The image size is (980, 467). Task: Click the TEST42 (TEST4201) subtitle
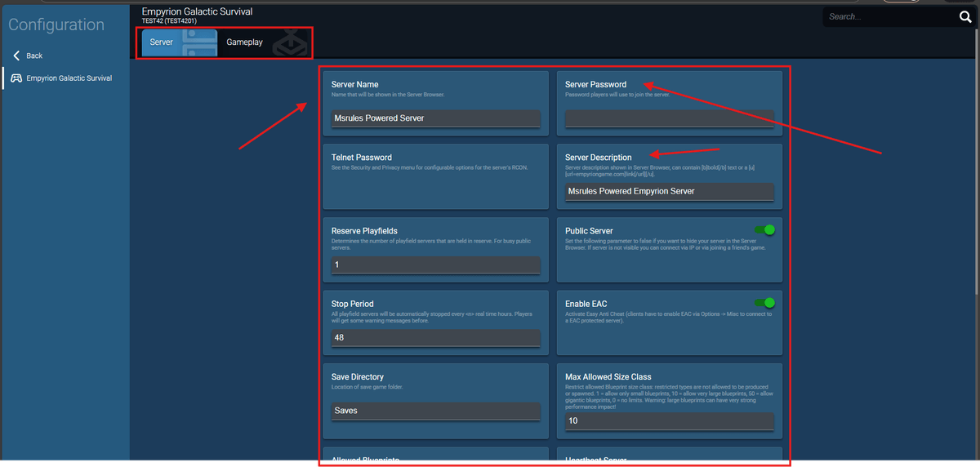[x=169, y=21]
